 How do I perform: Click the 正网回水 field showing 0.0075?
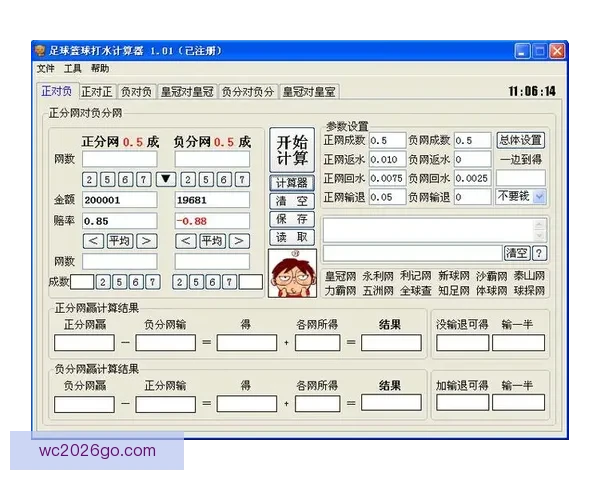click(x=387, y=178)
